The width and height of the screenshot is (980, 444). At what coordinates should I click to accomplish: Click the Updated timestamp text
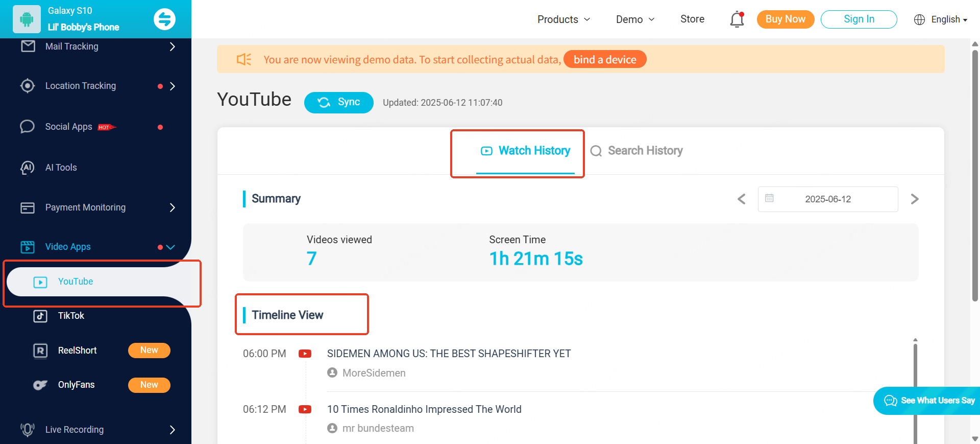click(443, 103)
